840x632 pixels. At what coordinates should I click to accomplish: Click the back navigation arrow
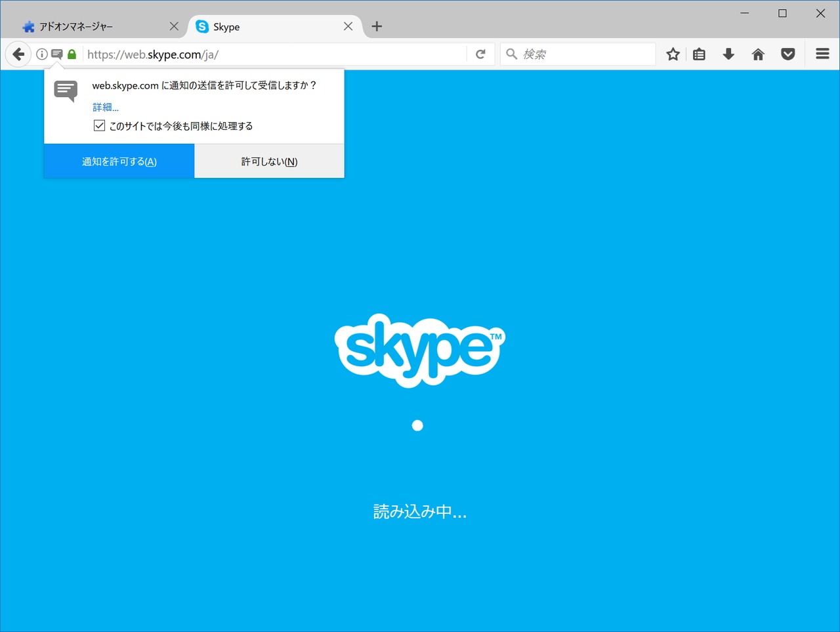point(18,54)
